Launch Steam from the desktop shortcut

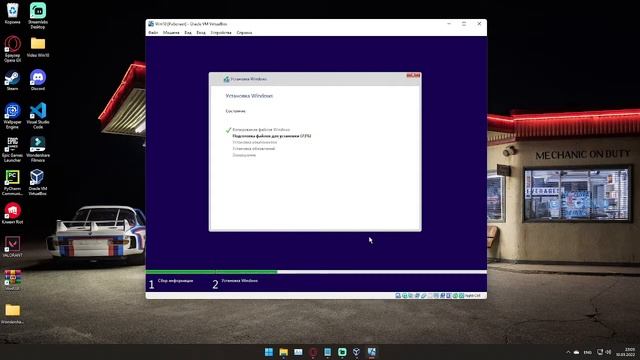(12, 80)
